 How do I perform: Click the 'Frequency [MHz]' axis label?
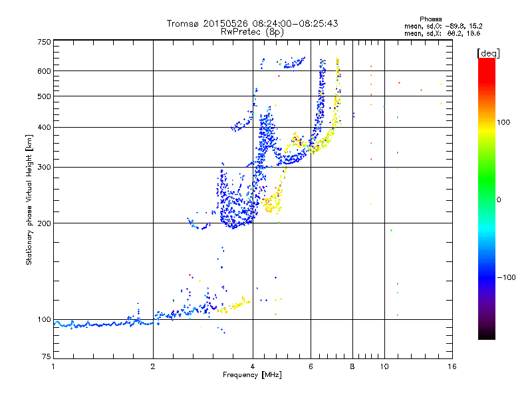(252, 375)
